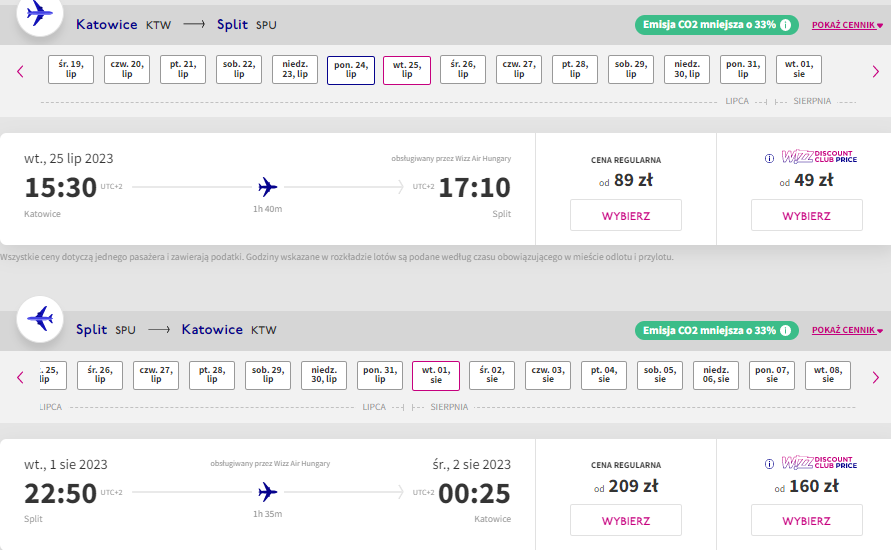Image resolution: width=891 pixels, height=550 pixels.
Task: Choose return date pon. 31, lip
Action: (380, 375)
